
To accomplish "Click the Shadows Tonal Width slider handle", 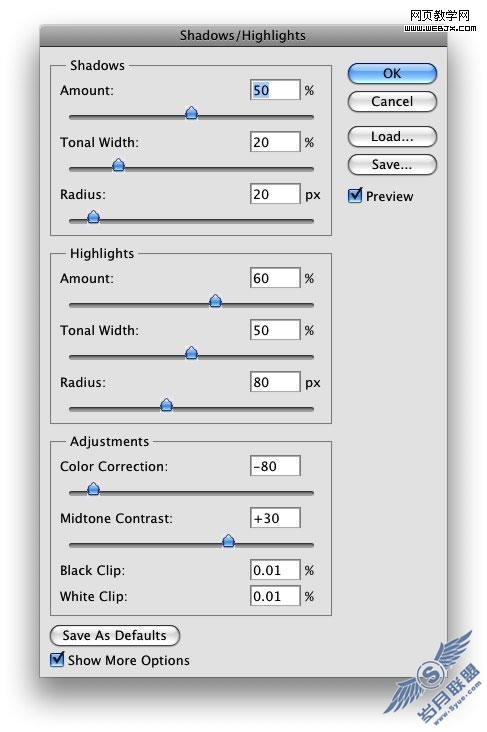I will pos(119,165).
